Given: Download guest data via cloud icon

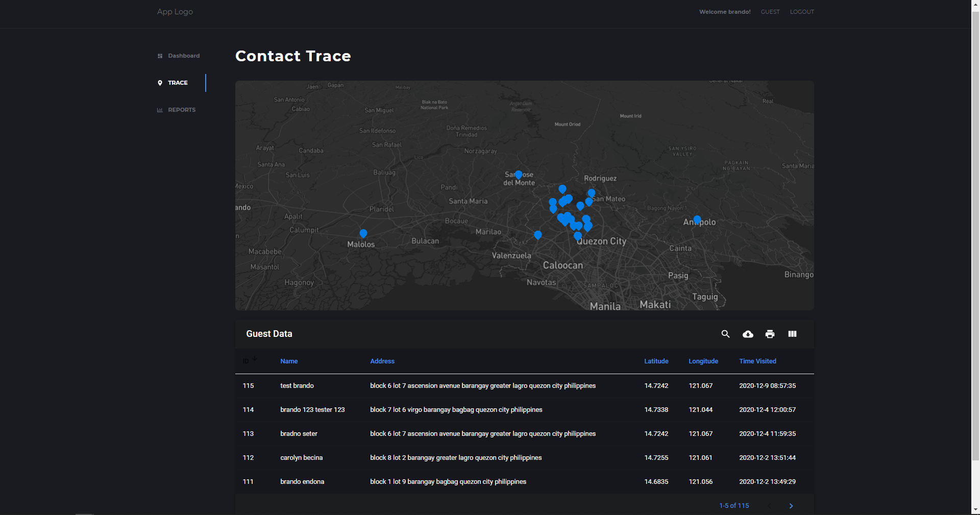Looking at the screenshot, I should pyautogui.click(x=748, y=334).
